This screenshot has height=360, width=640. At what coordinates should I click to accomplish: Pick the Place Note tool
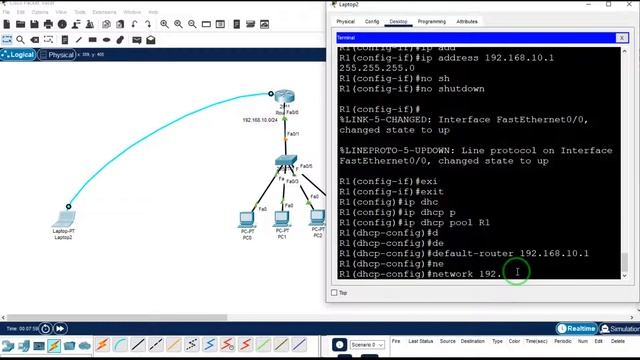[64, 40]
